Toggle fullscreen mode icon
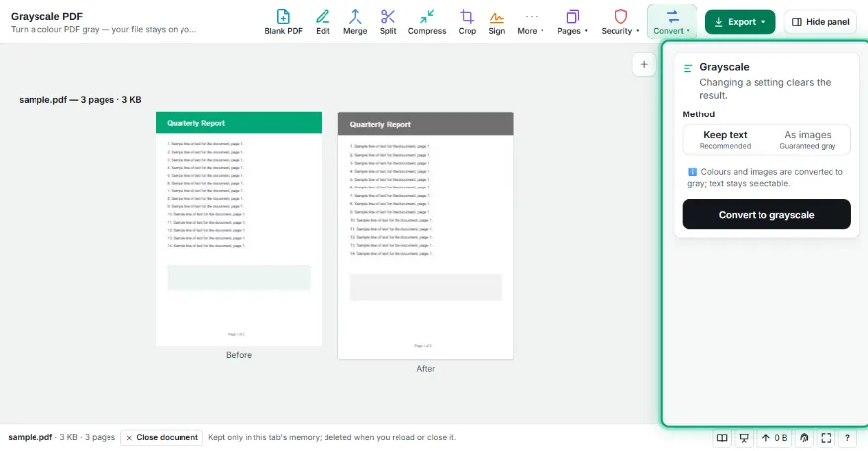 pos(826,438)
